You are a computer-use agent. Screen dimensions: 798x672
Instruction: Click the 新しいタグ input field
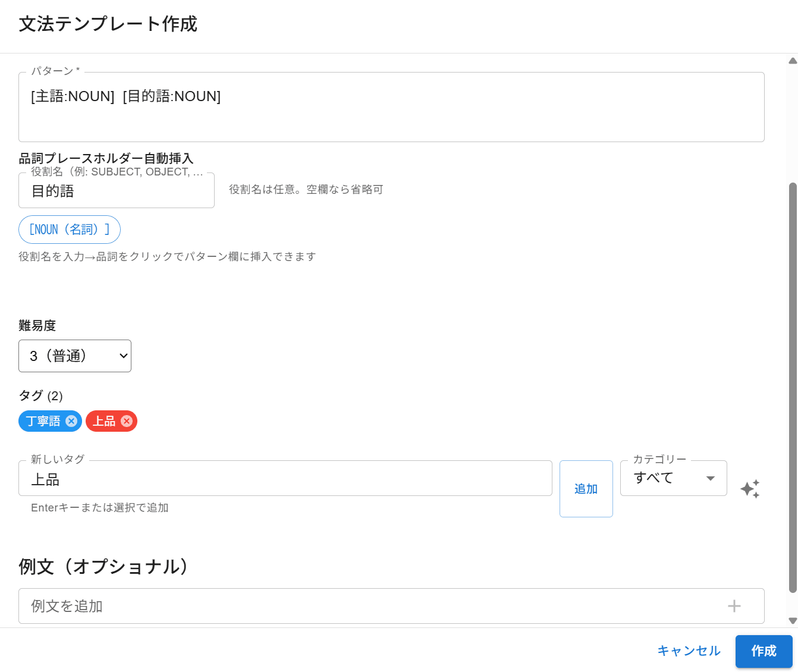pyautogui.click(x=285, y=479)
